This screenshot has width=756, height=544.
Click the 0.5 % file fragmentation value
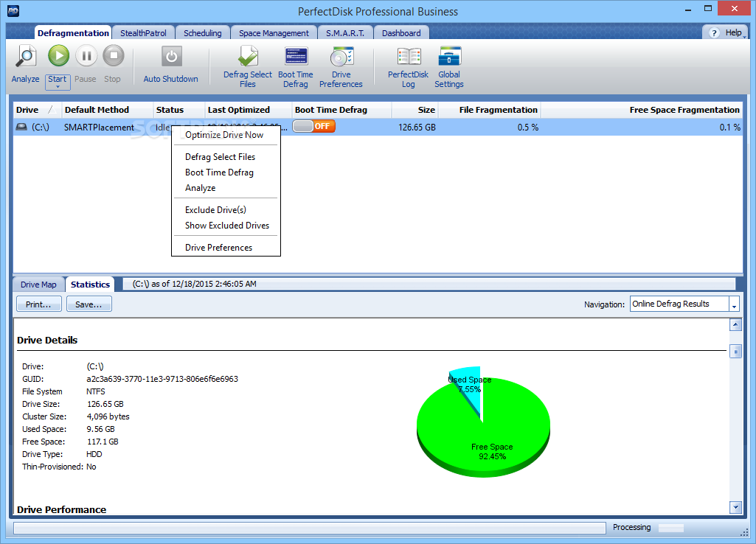tap(528, 128)
